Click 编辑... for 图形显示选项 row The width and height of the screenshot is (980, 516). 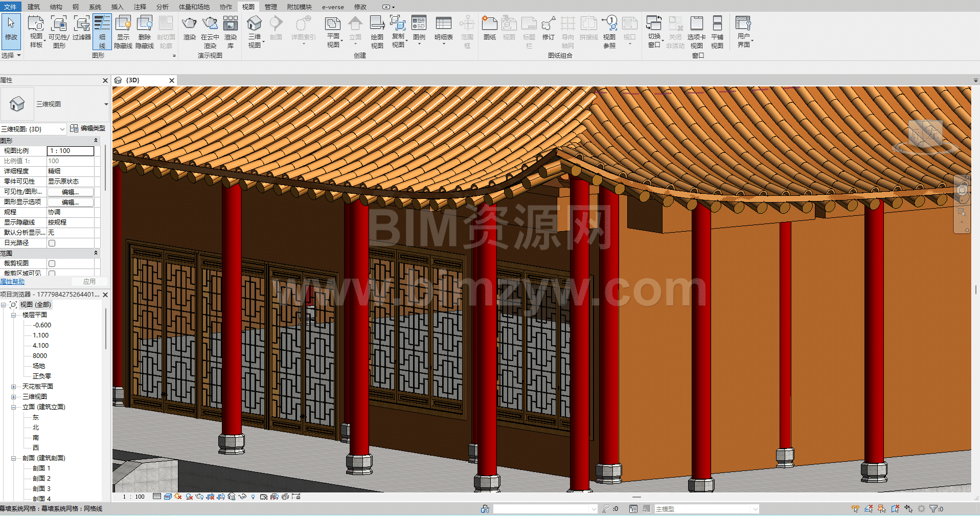[x=71, y=202]
